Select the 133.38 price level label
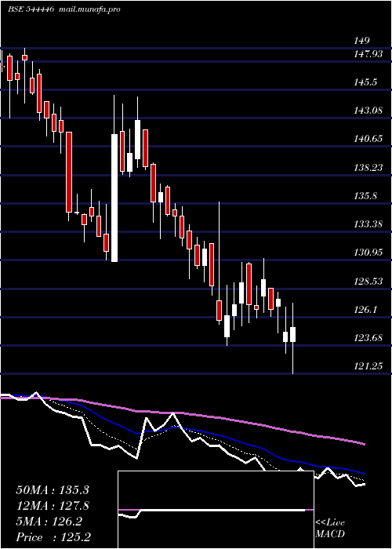Screen dimensions: 392x549 point(368,224)
